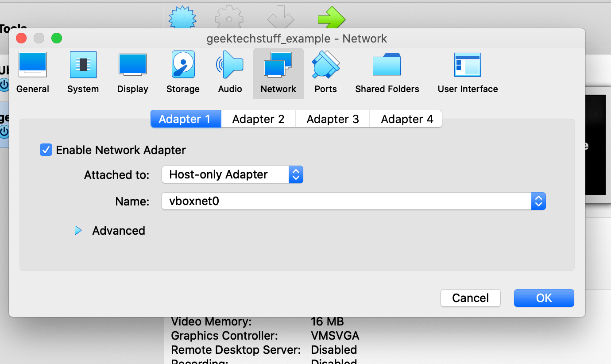Select the Adapter 4 tab
This screenshot has height=364, width=611.
406,119
